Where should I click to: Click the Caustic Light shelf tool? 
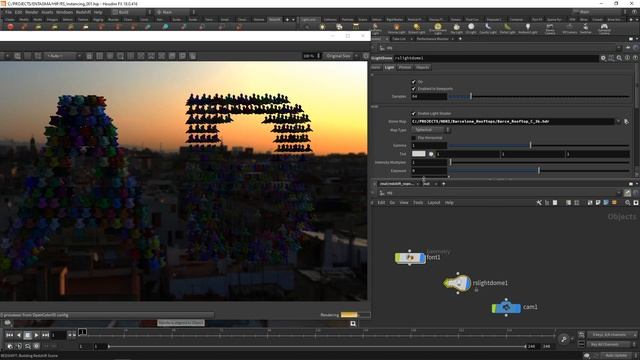pyautogui.click(x=488, y=28)
